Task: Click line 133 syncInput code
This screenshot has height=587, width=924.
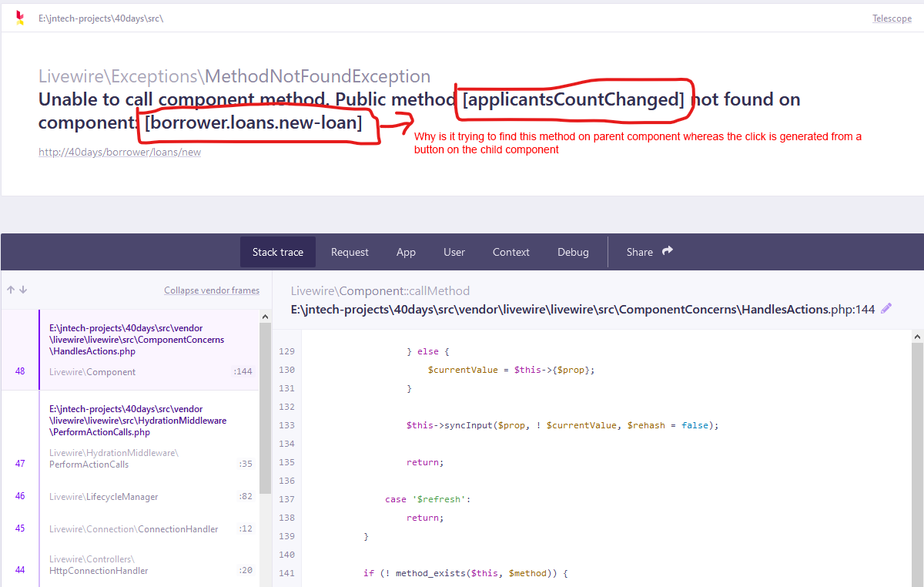Action: click(562, 425)
